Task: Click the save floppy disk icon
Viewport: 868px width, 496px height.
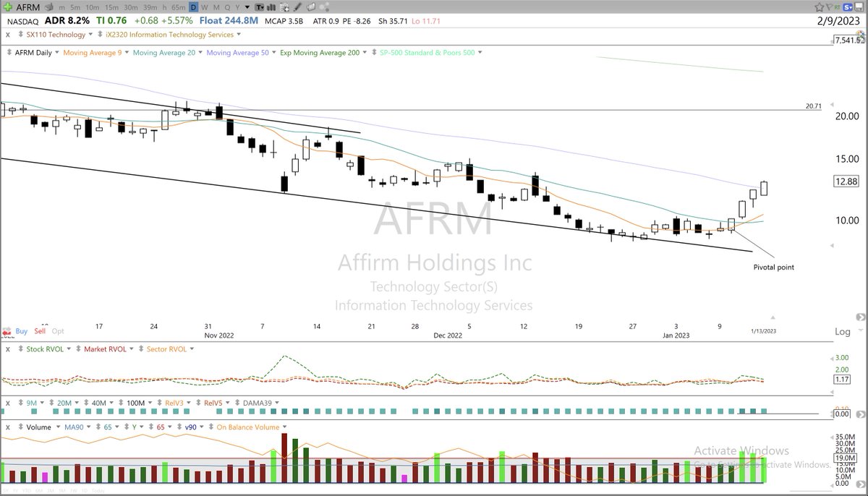Action: (859, 7)
